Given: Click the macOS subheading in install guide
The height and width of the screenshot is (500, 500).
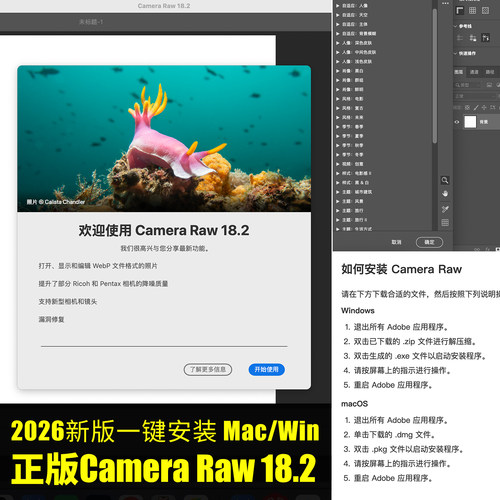Looking at the screenshot, I should click(355, 404).
